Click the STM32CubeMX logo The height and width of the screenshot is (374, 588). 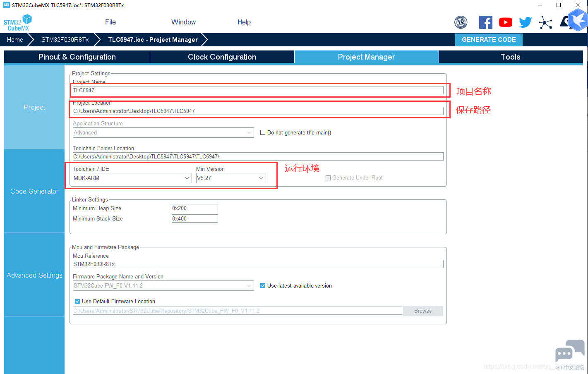[x=18, y=23]
